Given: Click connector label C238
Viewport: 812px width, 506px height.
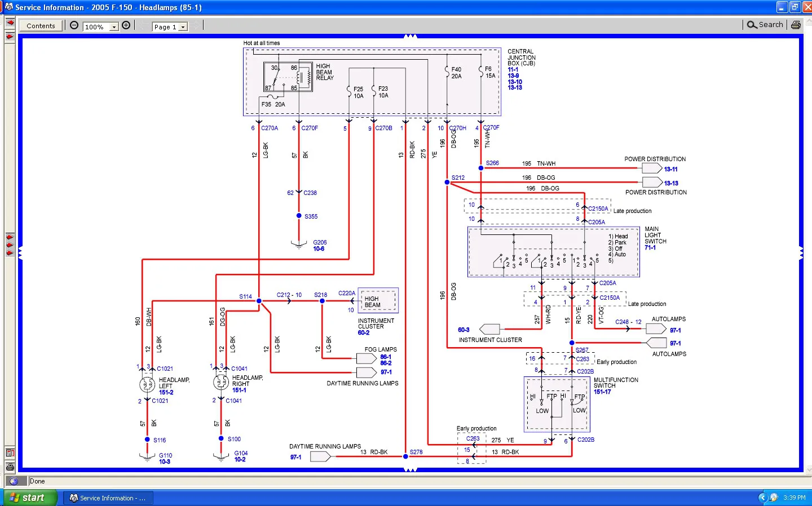Looking at the screenshot, I should click(310, 193).
